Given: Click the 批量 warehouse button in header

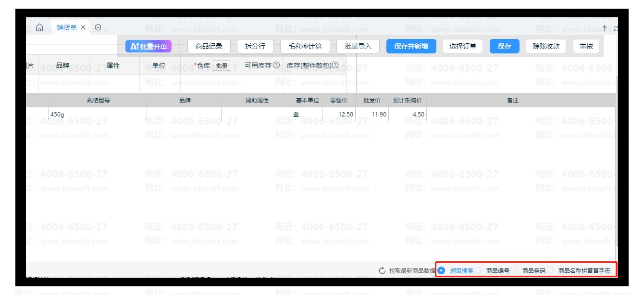Looking at the screenshot, I should coord(222,66).
